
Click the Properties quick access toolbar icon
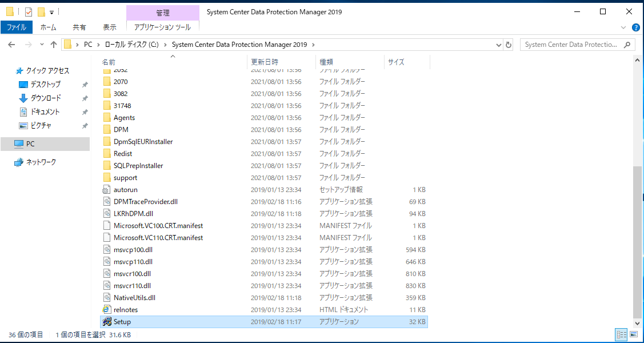[29, 12]
